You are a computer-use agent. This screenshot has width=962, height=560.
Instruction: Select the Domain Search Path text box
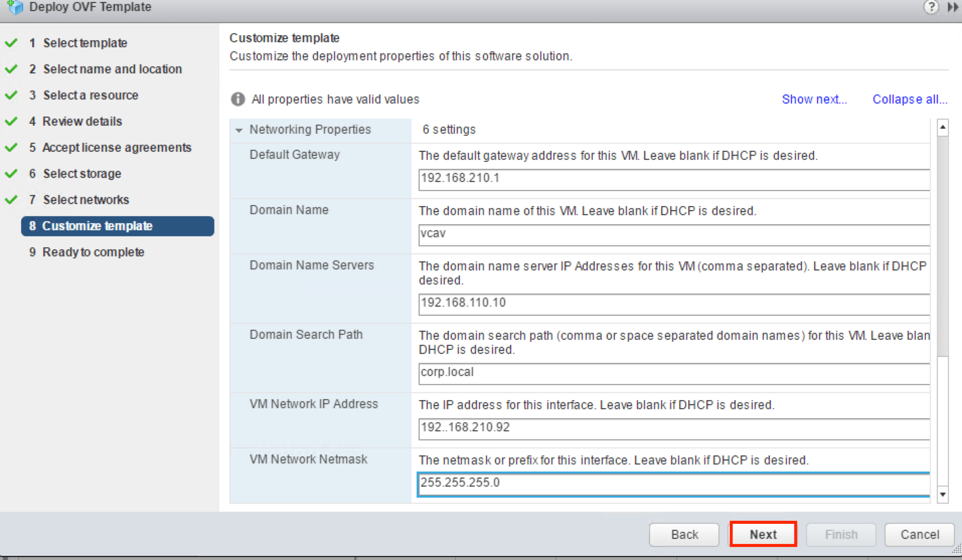coord(673,373)
